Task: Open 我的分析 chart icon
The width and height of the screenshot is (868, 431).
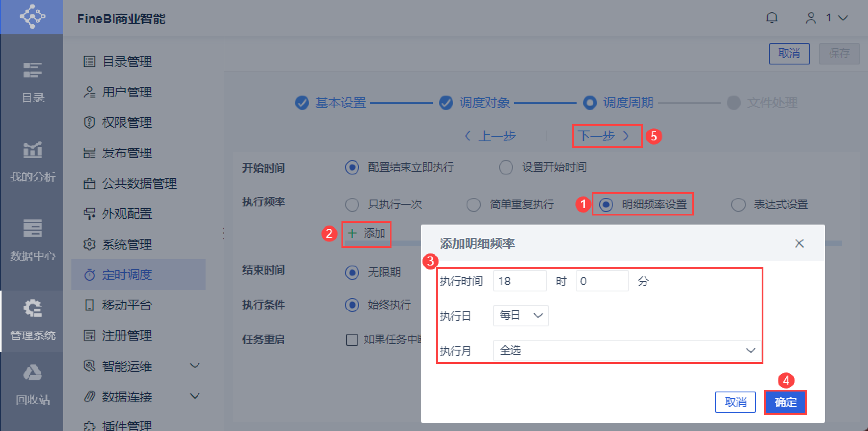Action: [x=32, y=149]
